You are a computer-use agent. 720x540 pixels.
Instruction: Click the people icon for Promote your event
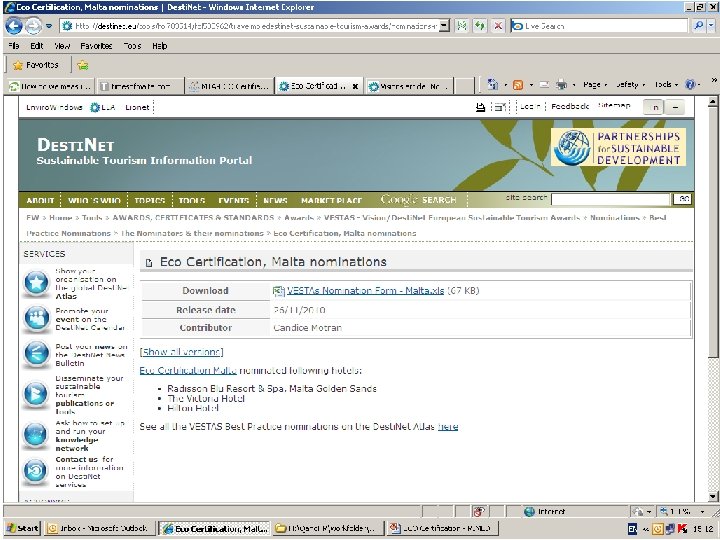37,318
